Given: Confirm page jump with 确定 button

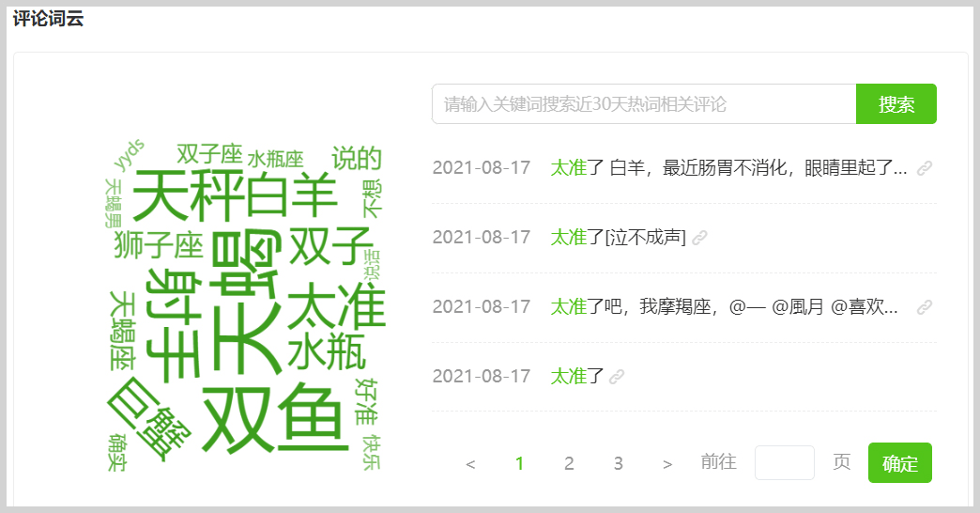Looking at the screenshot, I should [x=899, y=462].
